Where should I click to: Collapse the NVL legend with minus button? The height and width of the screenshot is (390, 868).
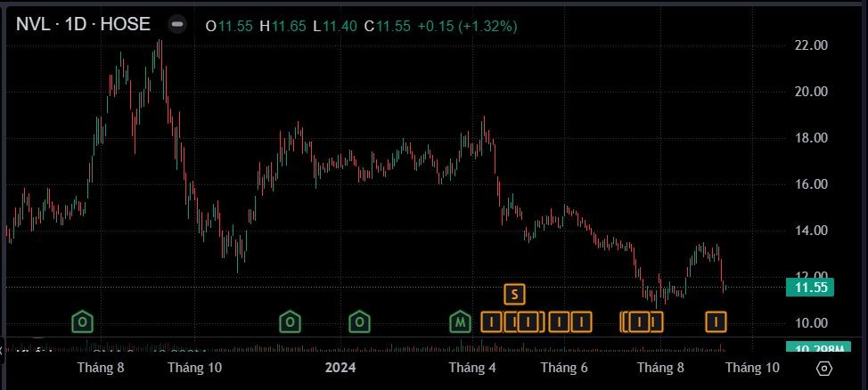pyautogui.click(x=177, y=25)
